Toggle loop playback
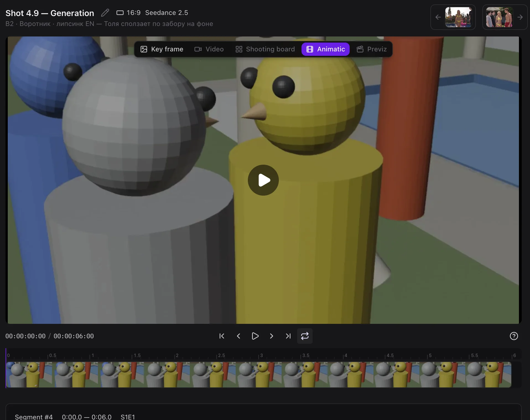The height and width of the screenshot is (420, 530). coord(305,336)
